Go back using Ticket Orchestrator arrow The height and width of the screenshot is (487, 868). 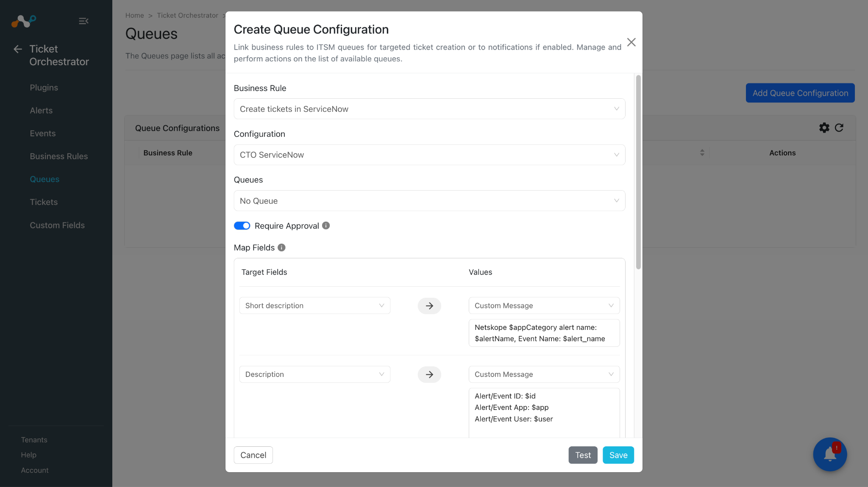[x=18, y=49]
